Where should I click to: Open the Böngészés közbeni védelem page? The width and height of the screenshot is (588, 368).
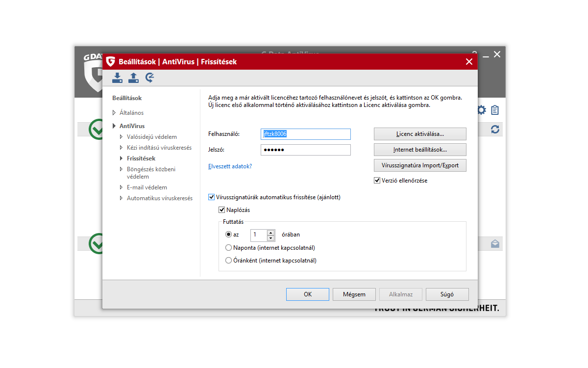151,173
